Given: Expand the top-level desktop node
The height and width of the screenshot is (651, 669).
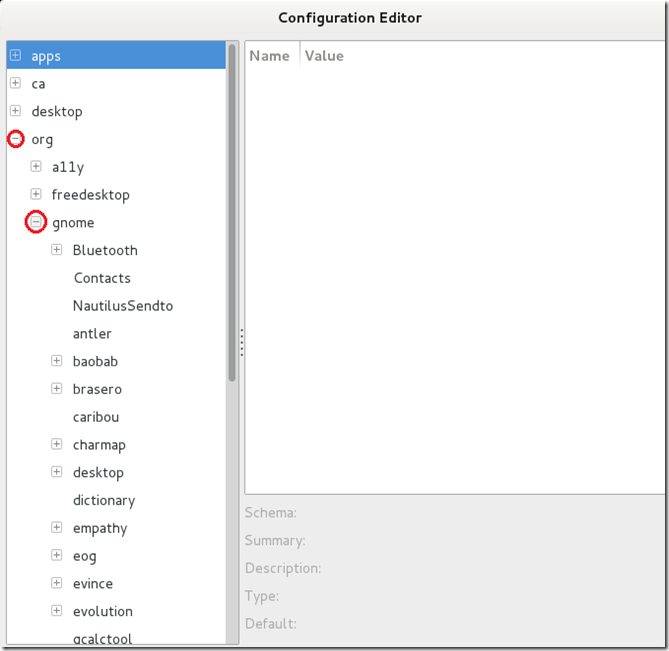Looking at the screenshot, I should coord(15,110).
